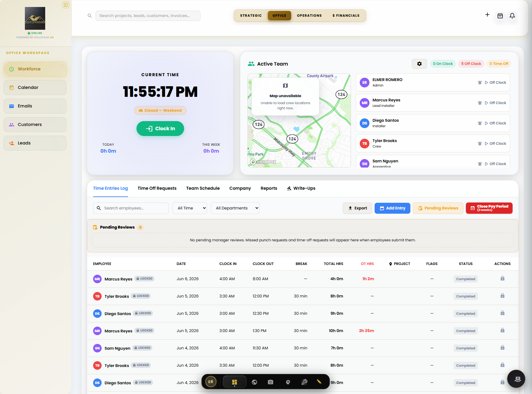Open the globe icon in bottom dock
Screen dimensions: 532x394
click(x=254, y=382)
